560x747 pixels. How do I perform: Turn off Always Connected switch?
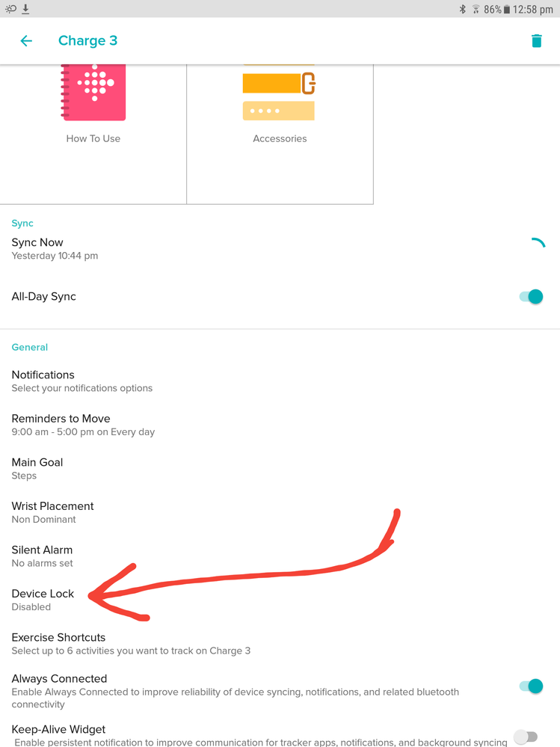(x=530, y=686)
